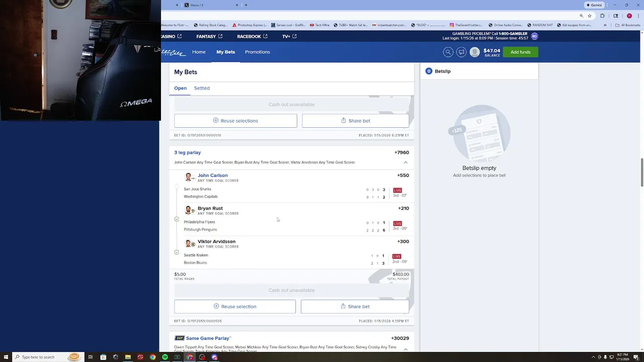This screenshot has height=362, width=644.
Task: Click the $5.00 total wager value
Action: (x=180, y=274)
